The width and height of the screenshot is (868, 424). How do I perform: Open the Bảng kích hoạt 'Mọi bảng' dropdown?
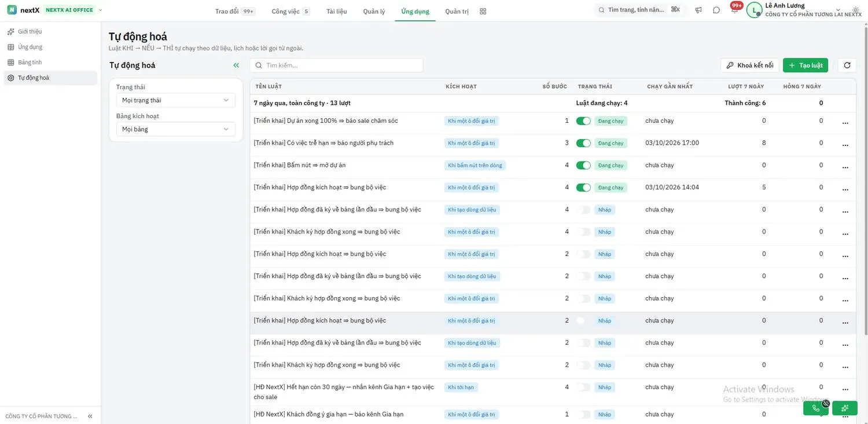click(176, 129)
